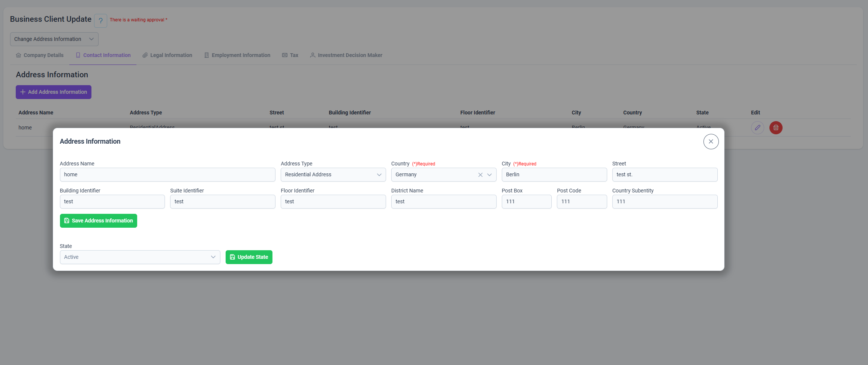
Task: Click the City field containing Berlin
Action: coord(554,175)
